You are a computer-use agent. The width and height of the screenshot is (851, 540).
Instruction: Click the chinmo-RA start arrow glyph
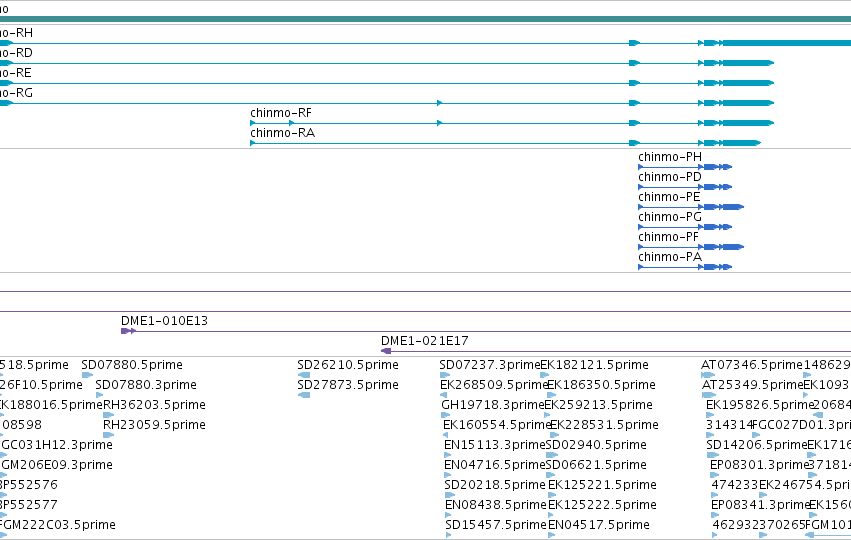253,143
